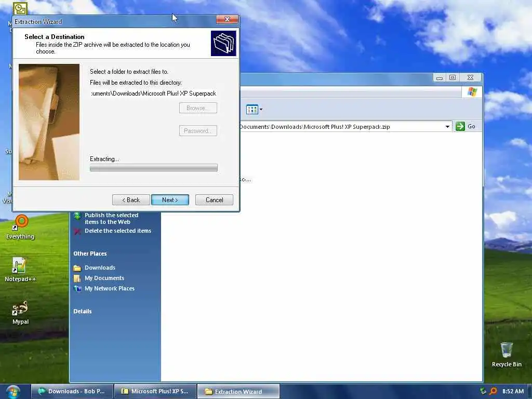
Task: Open My Documents in Other Places
Action: (104, 278)
